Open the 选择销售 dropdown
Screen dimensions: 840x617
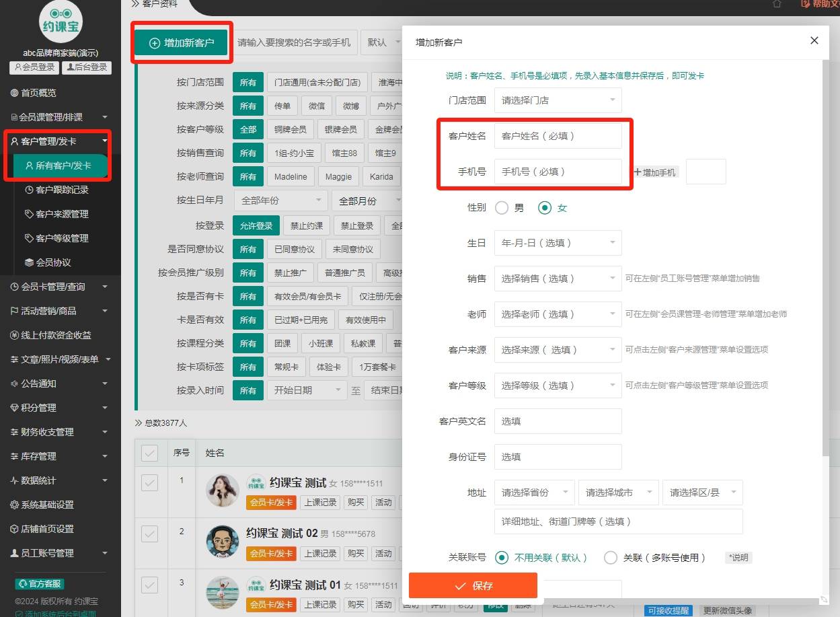point(558,279)
